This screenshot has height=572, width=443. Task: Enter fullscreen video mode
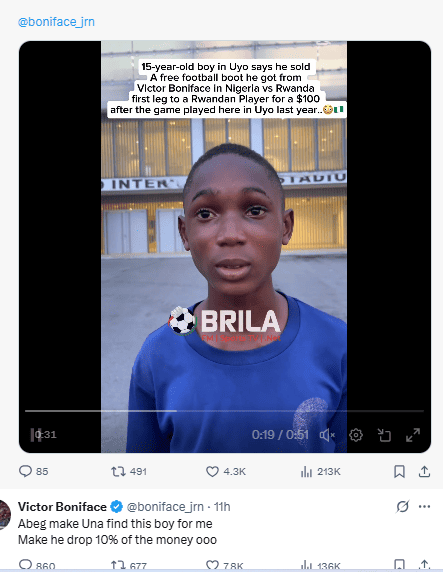(x=413, y=435)
